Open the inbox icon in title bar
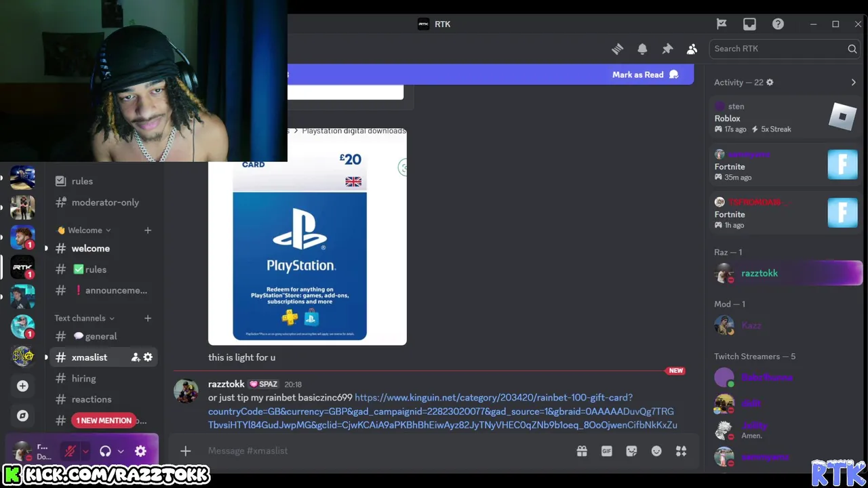 pos(749,24)
